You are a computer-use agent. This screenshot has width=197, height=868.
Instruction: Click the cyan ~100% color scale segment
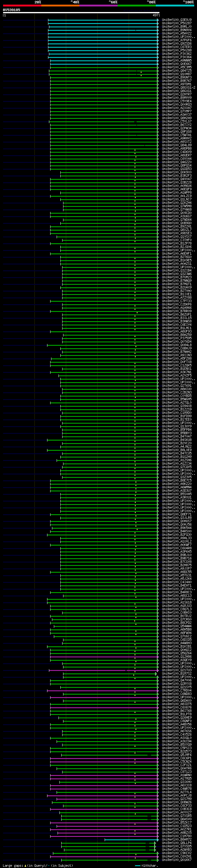click(x=175, y=6)
